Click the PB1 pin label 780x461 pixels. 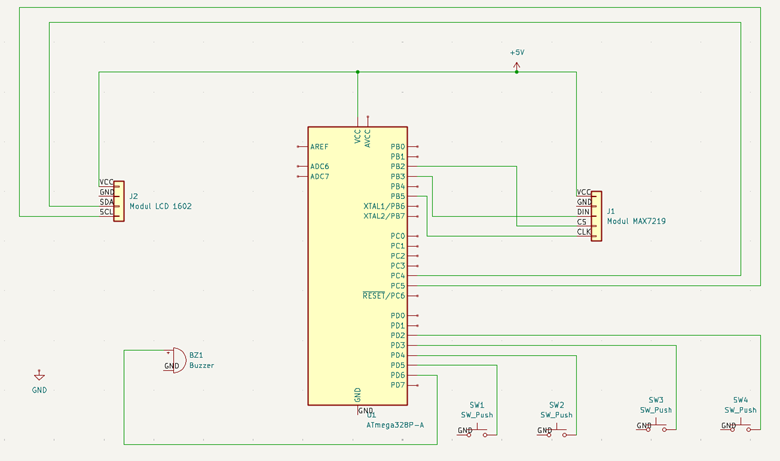pyautogui.click(x=398, y=157)
